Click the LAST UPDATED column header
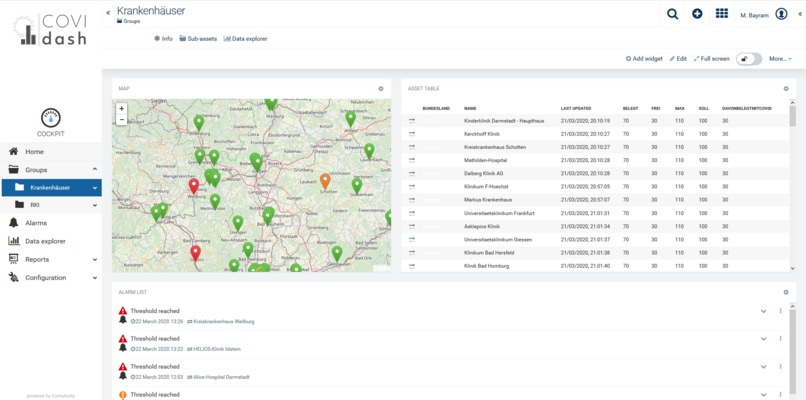Image resolution: width=806 pixels, height=400 pixels. click(575, 108)
